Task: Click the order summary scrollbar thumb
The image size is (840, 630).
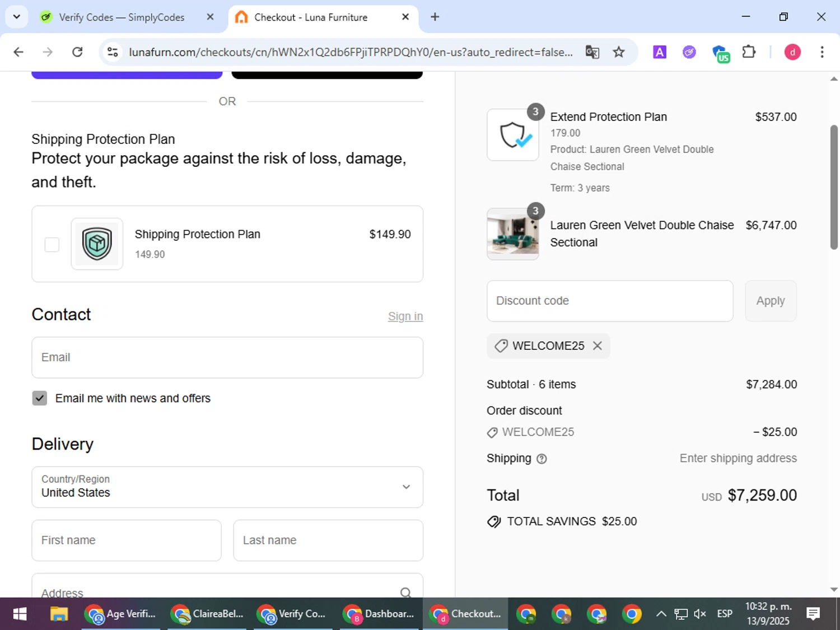Action: (x=834, y=187)
